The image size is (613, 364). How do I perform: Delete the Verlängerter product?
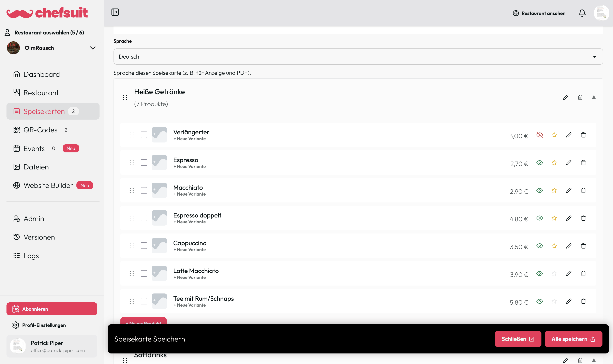(583, 135)
